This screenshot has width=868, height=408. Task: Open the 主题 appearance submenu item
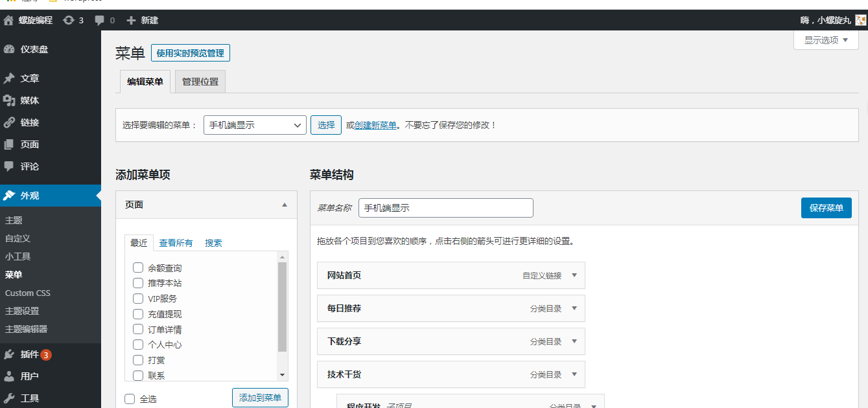(x=14, y=220)
